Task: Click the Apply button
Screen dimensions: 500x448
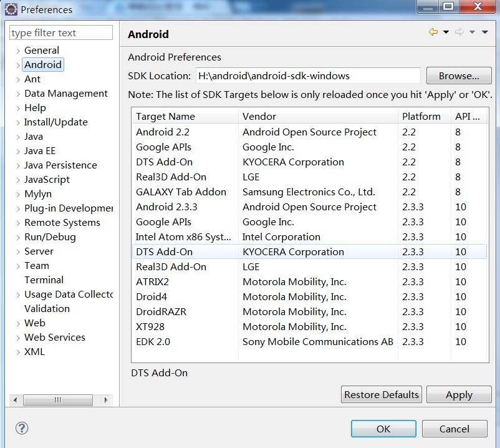Action: [x=459, y=394]
